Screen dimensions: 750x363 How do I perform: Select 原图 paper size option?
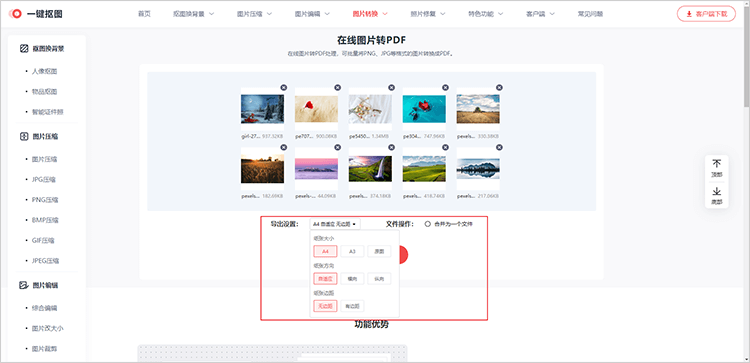click(379, 251)
